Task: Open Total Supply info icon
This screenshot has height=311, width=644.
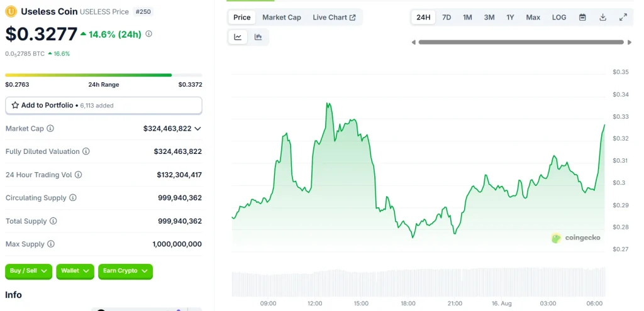Action: [x=53, y=221]
